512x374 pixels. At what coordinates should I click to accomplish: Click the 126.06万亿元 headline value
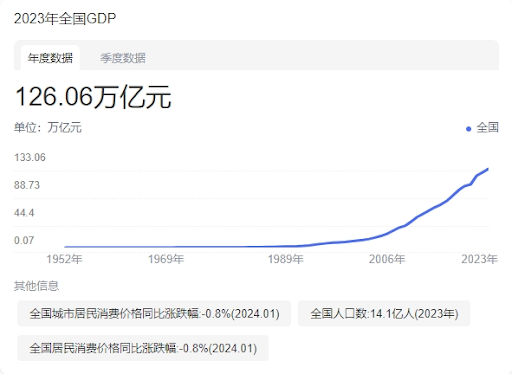point(93,97)
